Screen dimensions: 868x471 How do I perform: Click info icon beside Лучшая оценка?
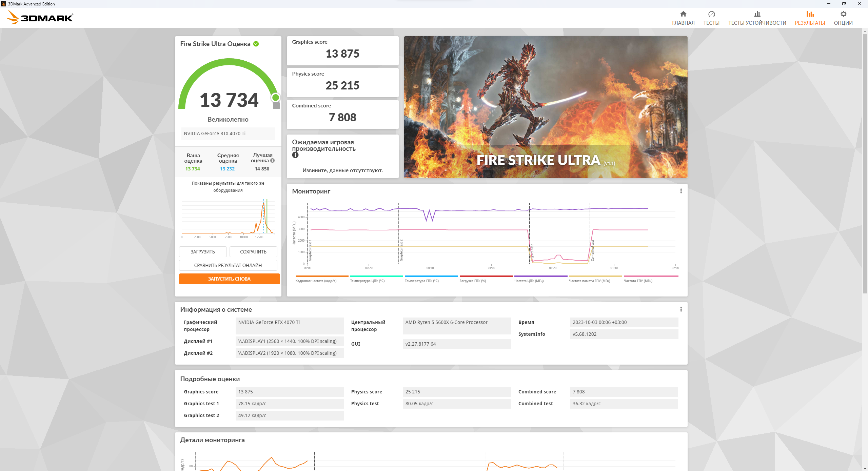(x=272, y=161)
